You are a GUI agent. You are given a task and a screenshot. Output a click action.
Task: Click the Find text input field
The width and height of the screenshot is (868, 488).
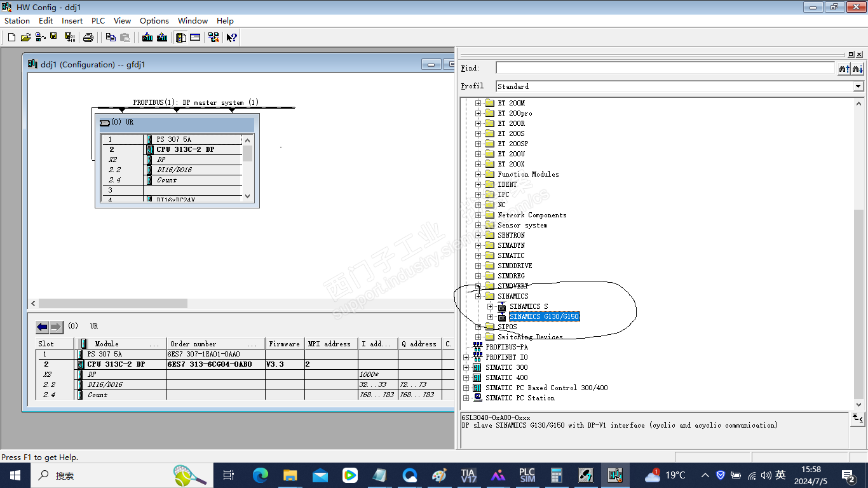pos(665,68)
